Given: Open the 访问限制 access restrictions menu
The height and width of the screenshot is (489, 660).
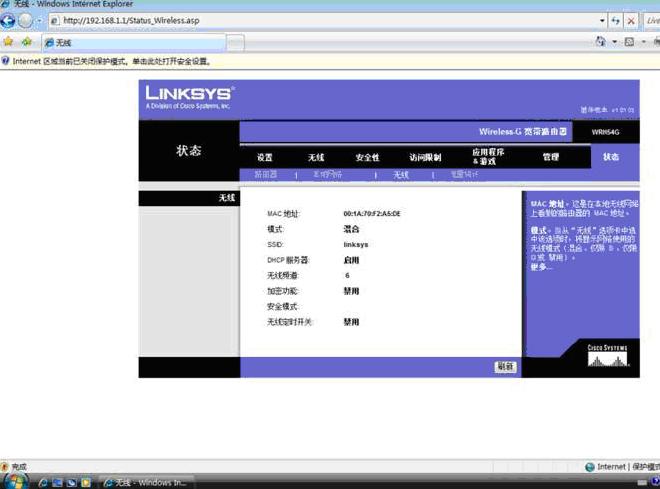Looking at the screenshot, I should pos(425,157).
